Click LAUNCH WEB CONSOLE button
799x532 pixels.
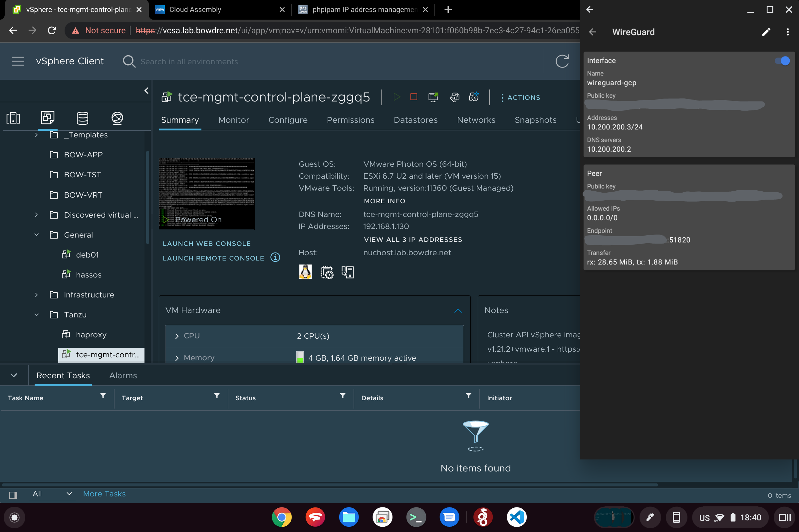pos(206,244)
